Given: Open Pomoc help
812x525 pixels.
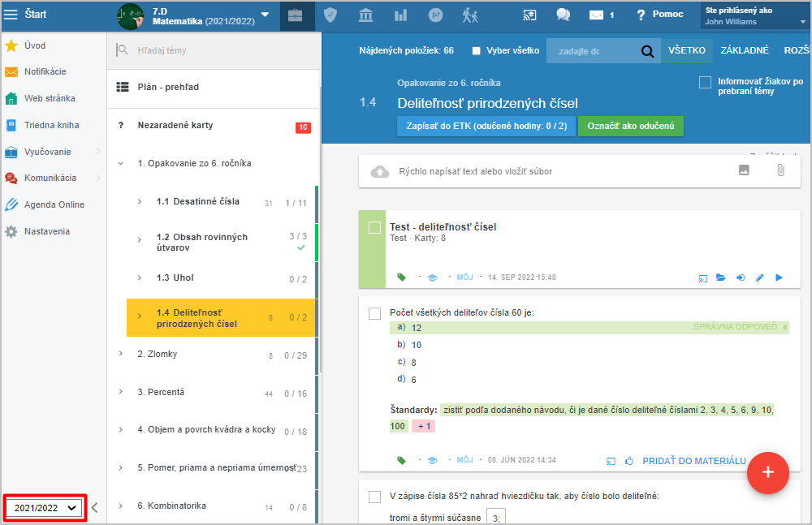Looking at the screenshot, I should (659, 15).
